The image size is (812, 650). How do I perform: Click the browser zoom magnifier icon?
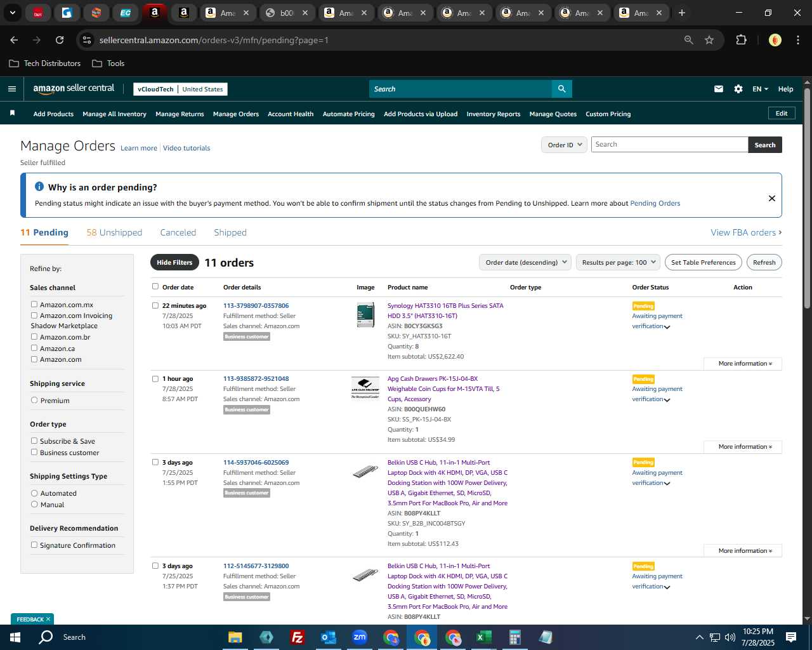[689, 40]
